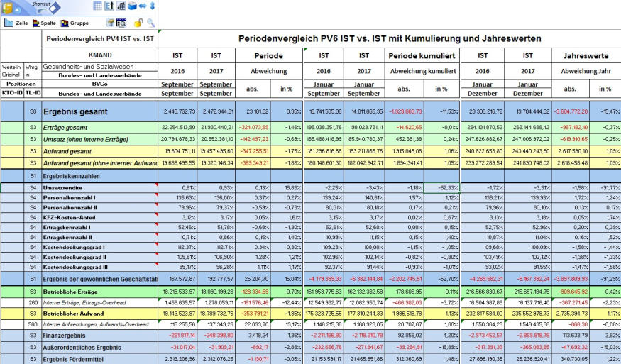Open the print preview magnifier-window icon
The height and width of the screenshot is (364, 621).
click(121, 23)
